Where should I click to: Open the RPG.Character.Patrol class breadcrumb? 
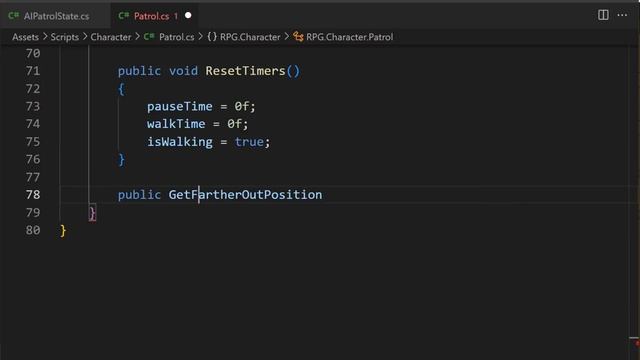coord(349,37)
